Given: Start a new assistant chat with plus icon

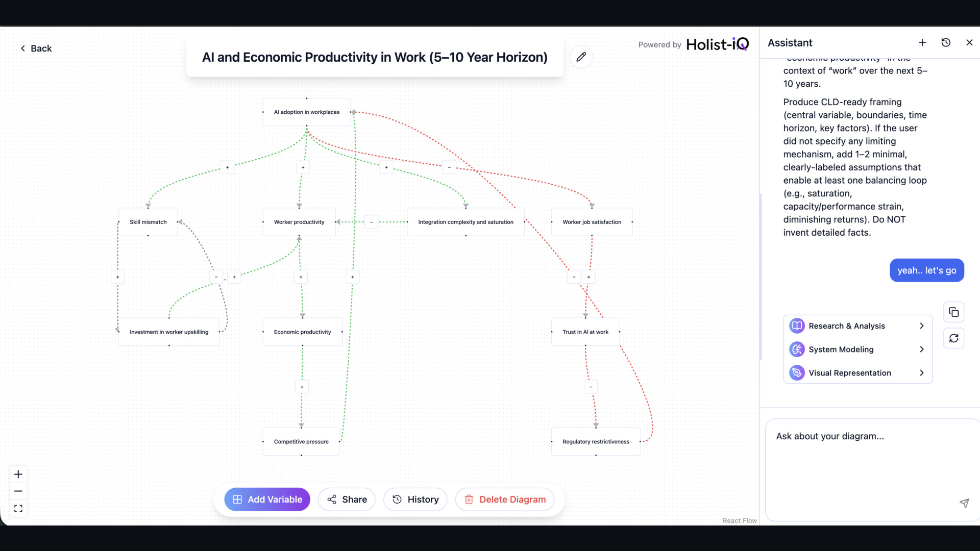Looking at the screenshot, I should click(922, 43).
